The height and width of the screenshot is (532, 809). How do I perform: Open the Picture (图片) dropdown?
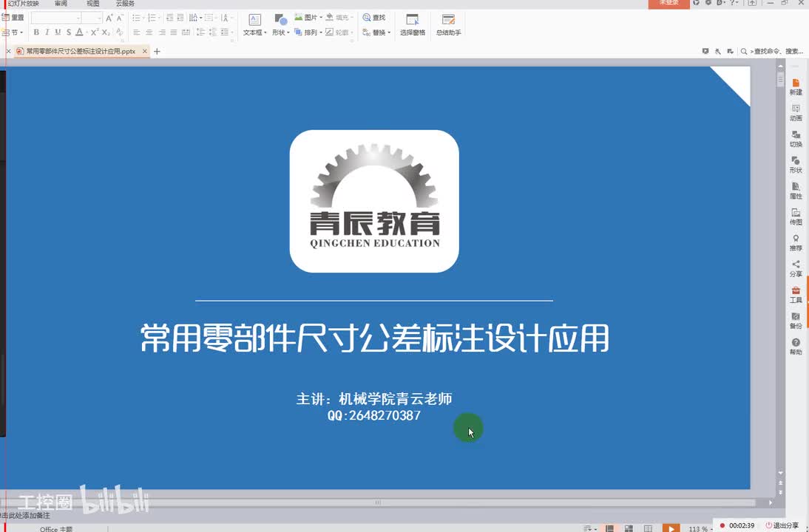(308, 18)
